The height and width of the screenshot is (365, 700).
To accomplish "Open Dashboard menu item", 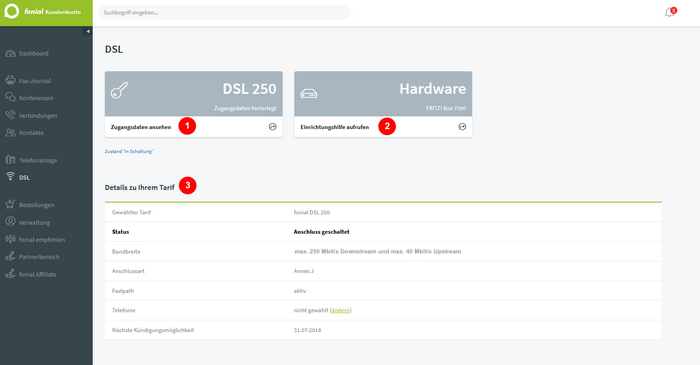I will pyautogui.click(x=33, y=54).
